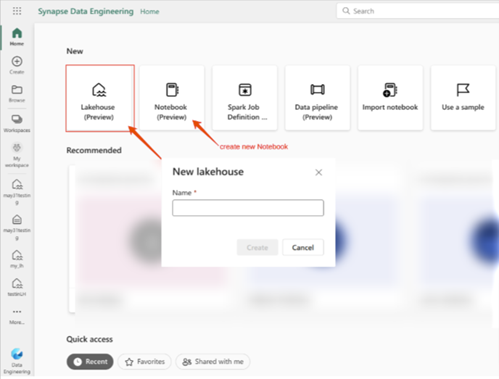Screen dimensions: 499x379
Task: Cancel the New lakehouse dialog
Action: pos(303,247)
